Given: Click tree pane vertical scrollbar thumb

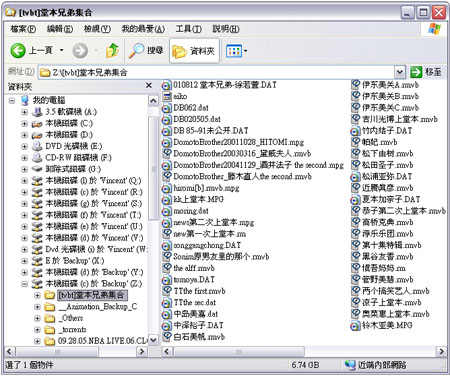Looking at the screenshot, I should [153, 168].
